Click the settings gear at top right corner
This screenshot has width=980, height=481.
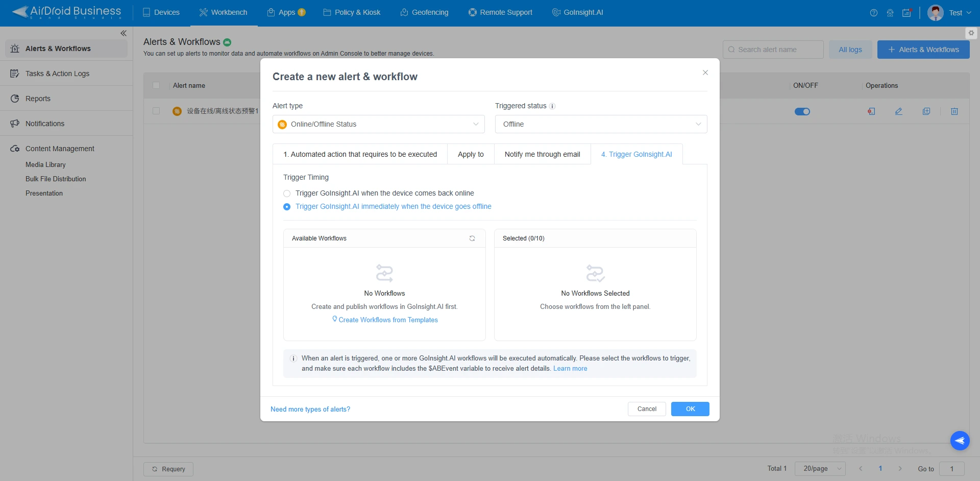coord(971,33)
